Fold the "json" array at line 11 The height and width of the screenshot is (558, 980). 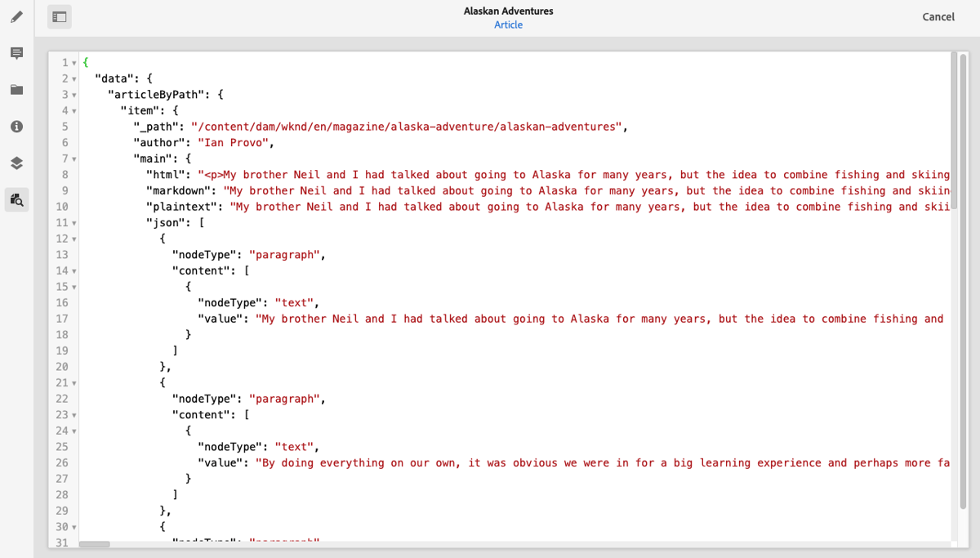(74, 222)
